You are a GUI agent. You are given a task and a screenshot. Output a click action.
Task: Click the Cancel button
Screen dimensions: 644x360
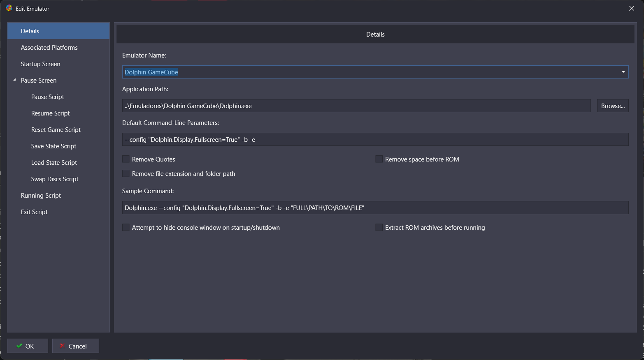point(76,346)
